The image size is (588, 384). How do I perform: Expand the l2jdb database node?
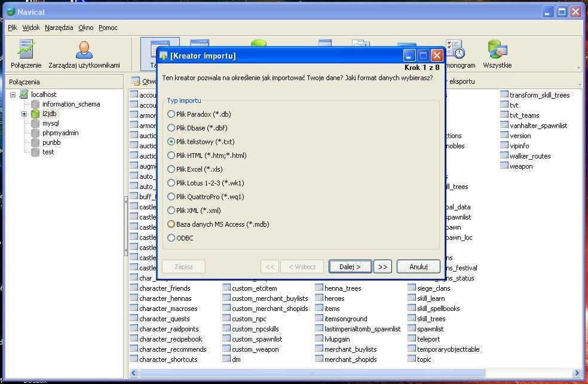[x=24, y=114]
